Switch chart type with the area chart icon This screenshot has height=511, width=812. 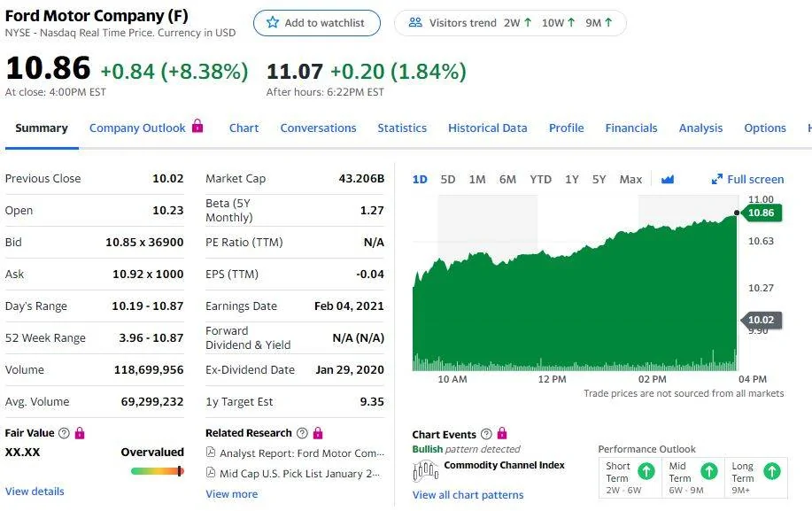point(668,179)
